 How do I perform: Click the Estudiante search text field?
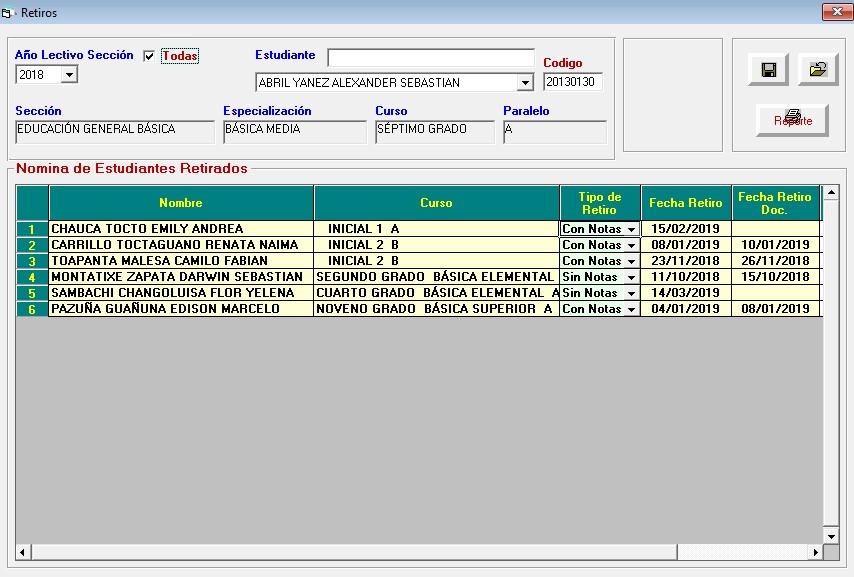point(430,58)
